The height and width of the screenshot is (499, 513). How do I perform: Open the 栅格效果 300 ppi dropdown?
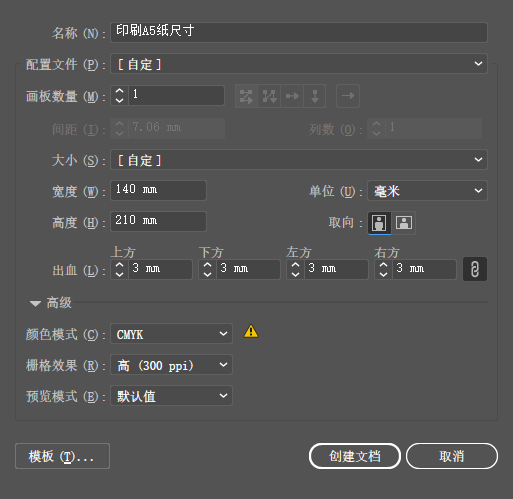coord(171,365)
